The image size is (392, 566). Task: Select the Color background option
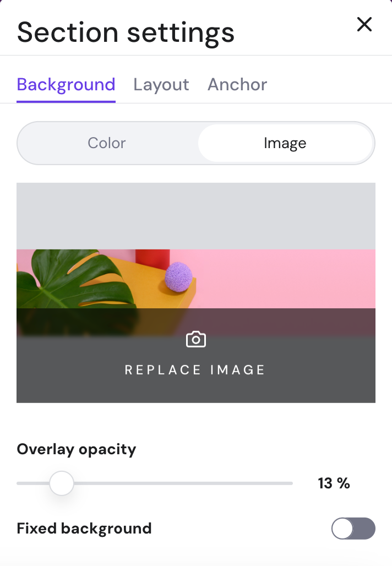[107, 143]
